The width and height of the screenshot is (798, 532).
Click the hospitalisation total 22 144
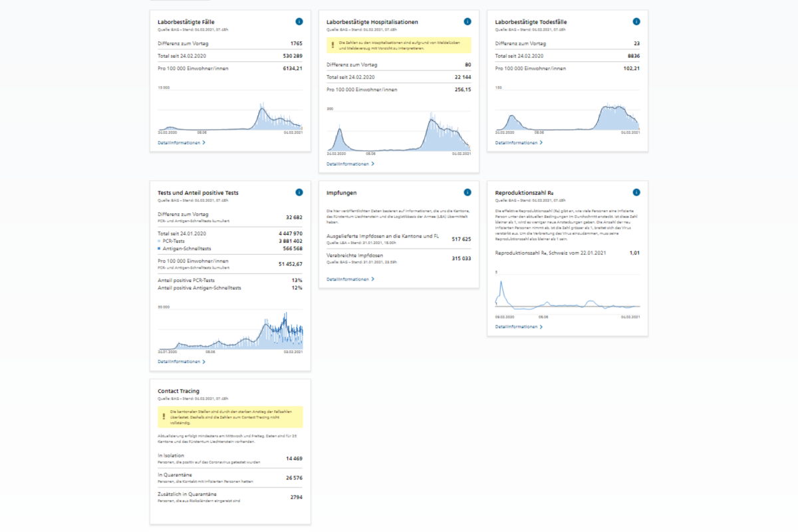(462, 77)
